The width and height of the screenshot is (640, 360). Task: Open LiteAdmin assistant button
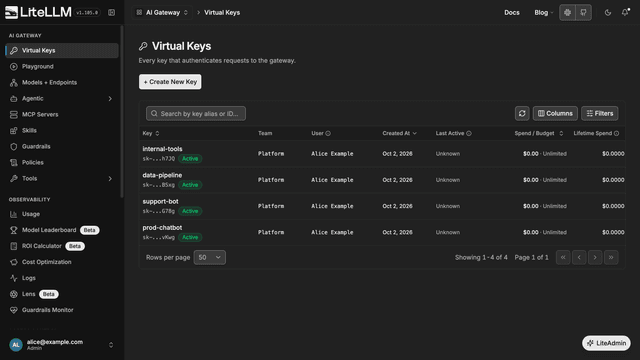(x=606, y=343)
